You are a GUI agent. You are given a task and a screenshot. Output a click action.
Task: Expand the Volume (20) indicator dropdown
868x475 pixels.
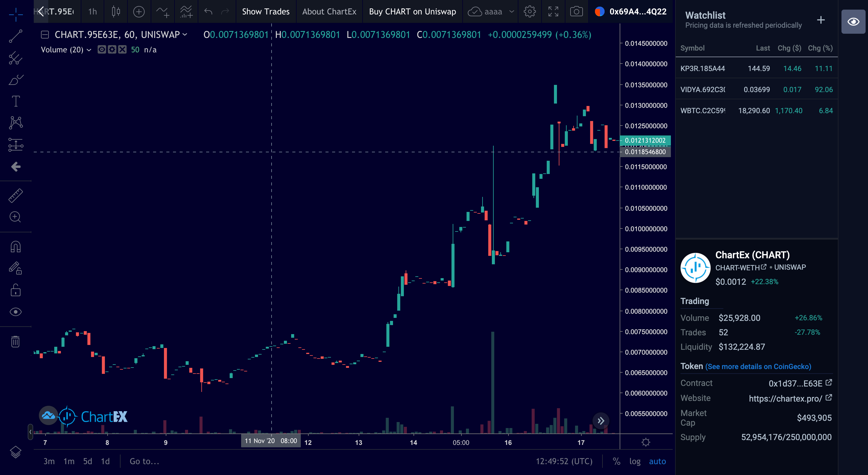pyautogui.click(x=89, y=50)
